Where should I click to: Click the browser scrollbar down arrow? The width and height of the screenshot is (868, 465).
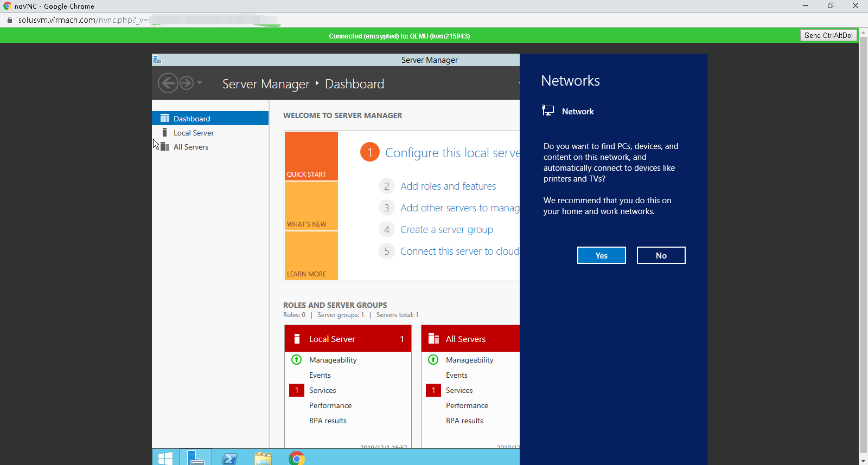tap(863, 461)
